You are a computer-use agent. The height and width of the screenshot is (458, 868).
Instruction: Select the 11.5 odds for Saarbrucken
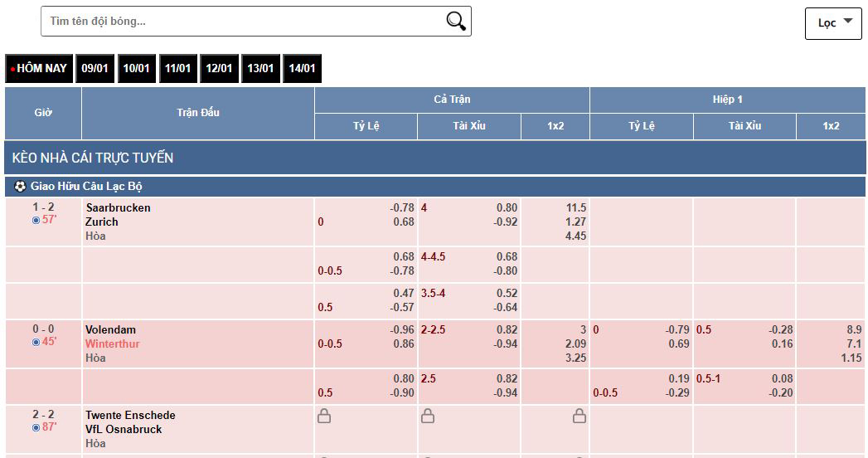click(575, 207)
